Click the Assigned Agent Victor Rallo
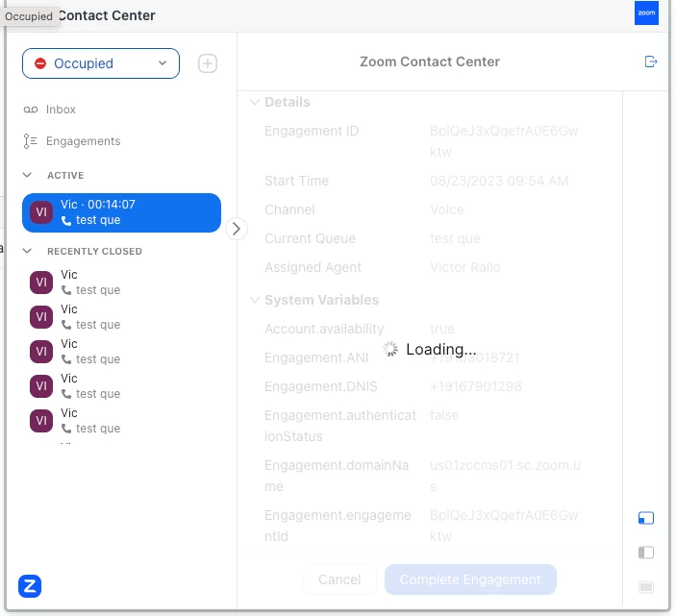This screenshot has width=676, height=616. 465,267
